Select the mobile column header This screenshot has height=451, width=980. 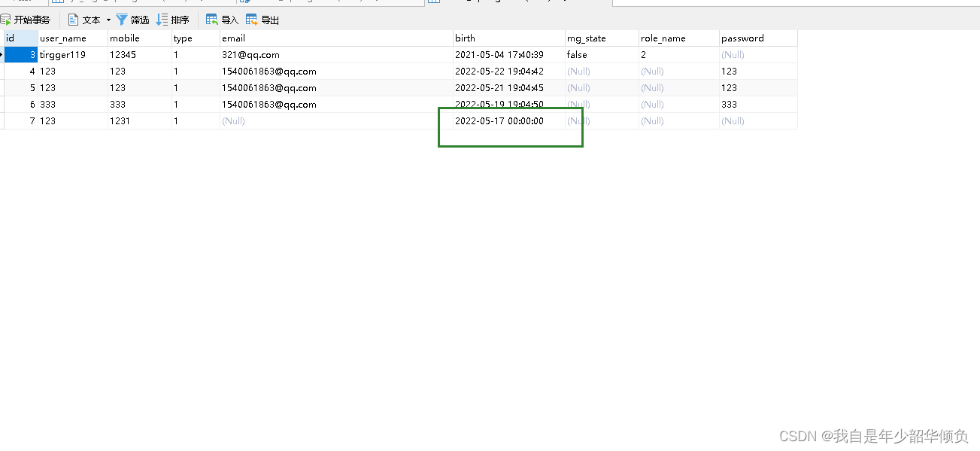point(140,38)
